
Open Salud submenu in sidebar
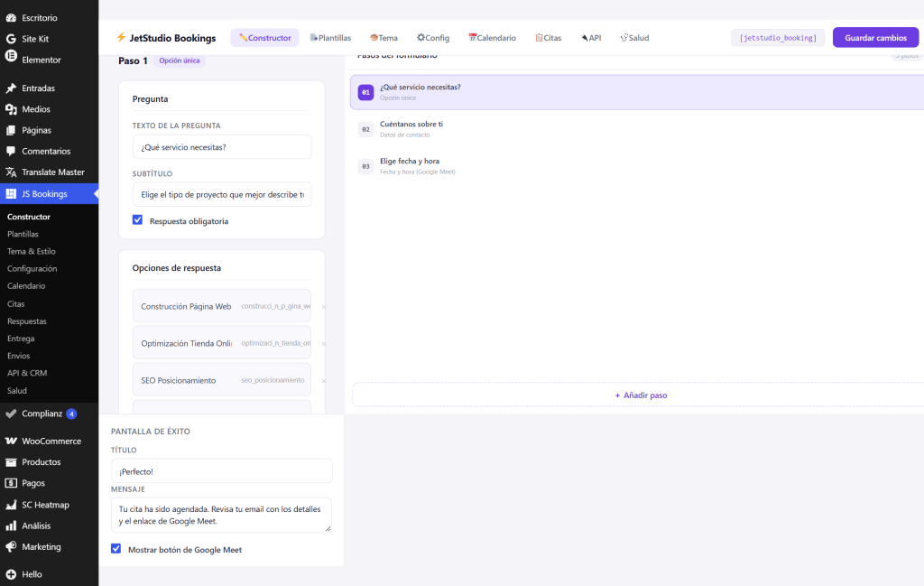click(x=17, y=391)
